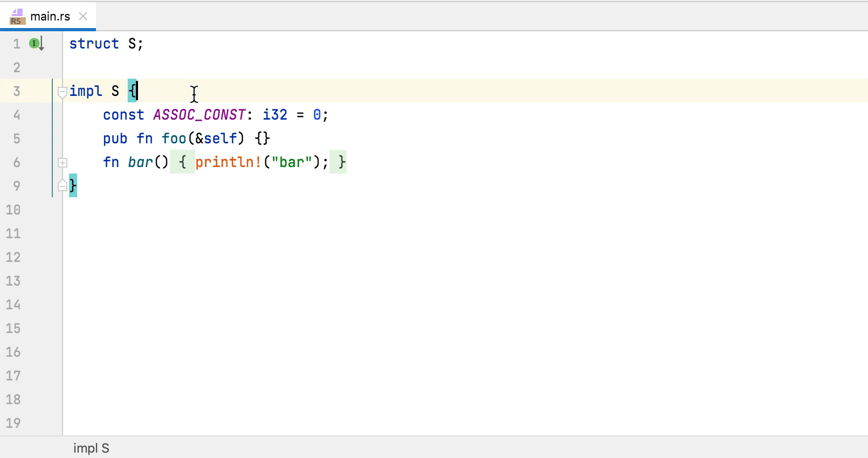The image size is (868, 458).
Task: Switch to the main.rs editor tab
Action: click(50, 16)
